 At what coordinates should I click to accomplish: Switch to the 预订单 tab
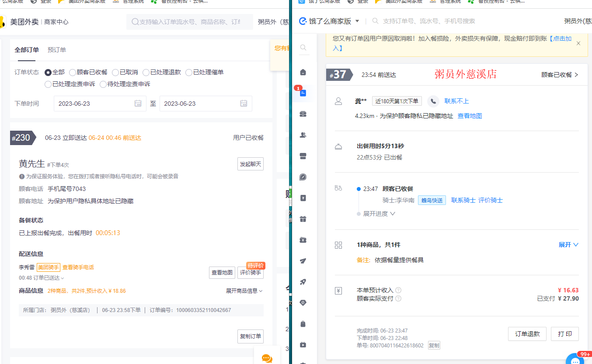point(57,50)
